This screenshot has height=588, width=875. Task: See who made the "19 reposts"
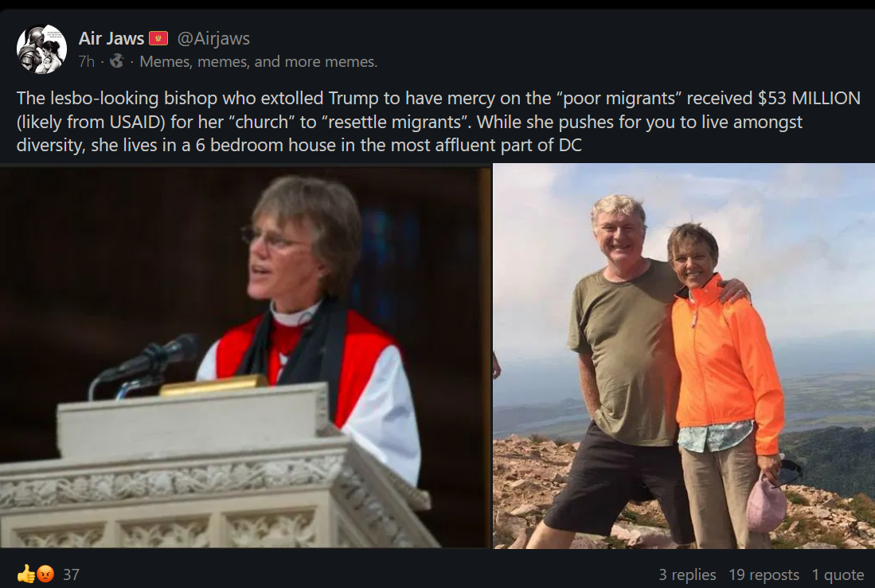pyautogui.click(x=764, y=574)
